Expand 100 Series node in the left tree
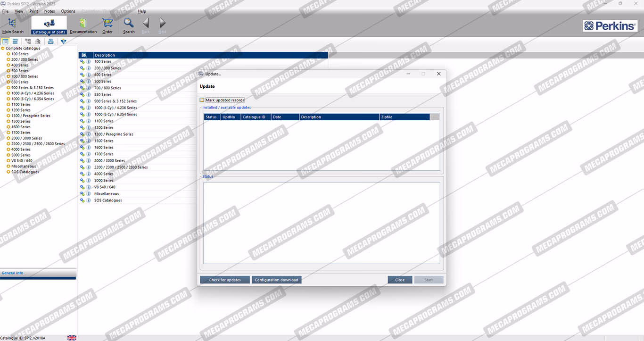644x341 pixels. pyautogui.click(x=8, y=54)
